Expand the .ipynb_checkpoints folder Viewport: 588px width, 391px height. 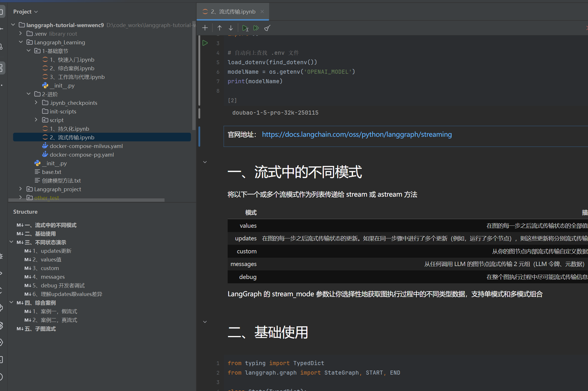coord(36,103)
